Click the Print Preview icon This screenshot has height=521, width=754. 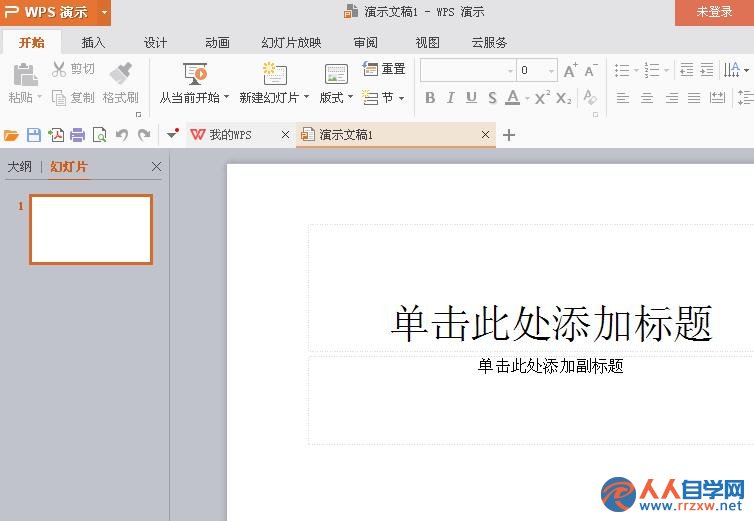pos(100,135)
